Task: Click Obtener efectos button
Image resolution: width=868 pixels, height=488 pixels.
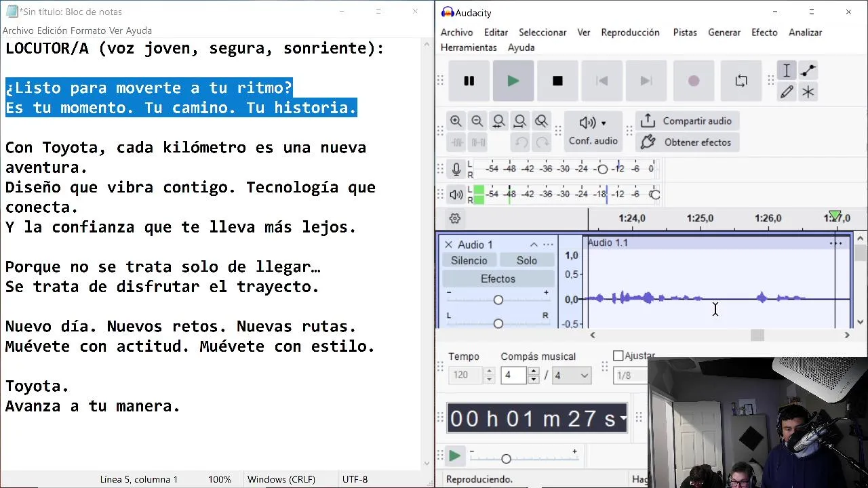Action: tap(688, 142)
